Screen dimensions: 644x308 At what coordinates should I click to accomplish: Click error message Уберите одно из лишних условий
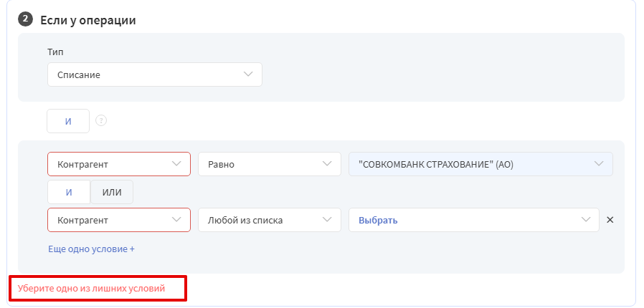click(91, 289)
